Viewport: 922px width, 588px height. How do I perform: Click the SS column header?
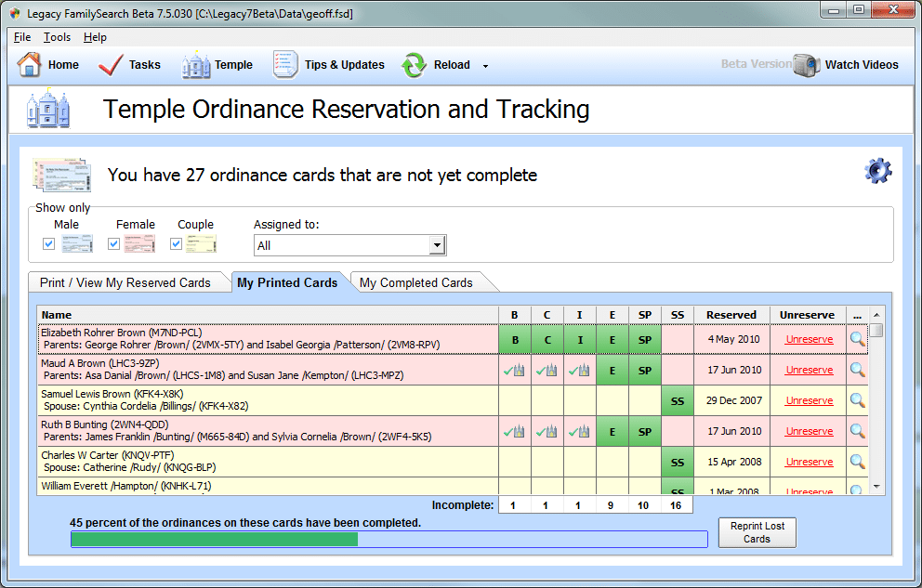[x=678, y=315]
